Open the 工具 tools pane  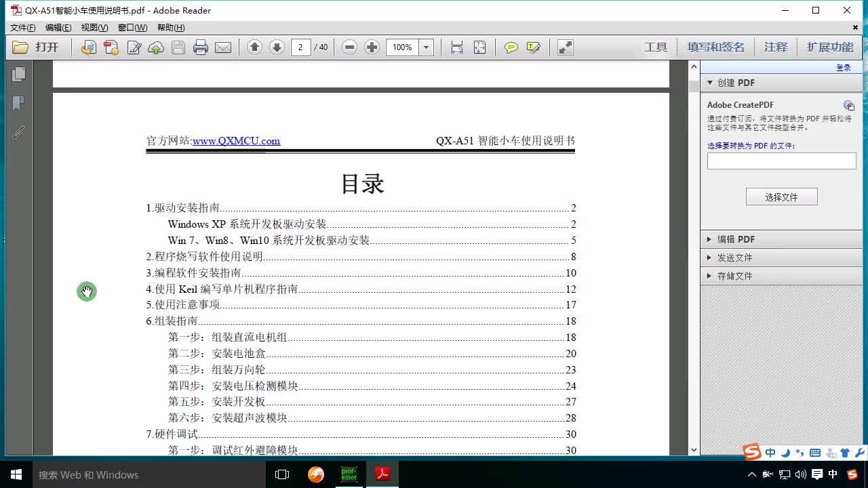point(656,47)
